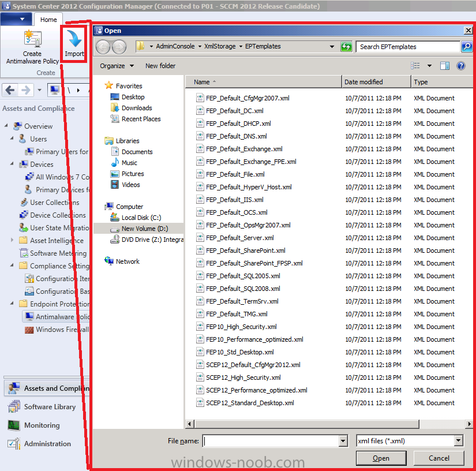Click XmlStorage in the breadcrumb path
Image resolution: width=476 pixels, height=471 pixels.
[220, 46]
